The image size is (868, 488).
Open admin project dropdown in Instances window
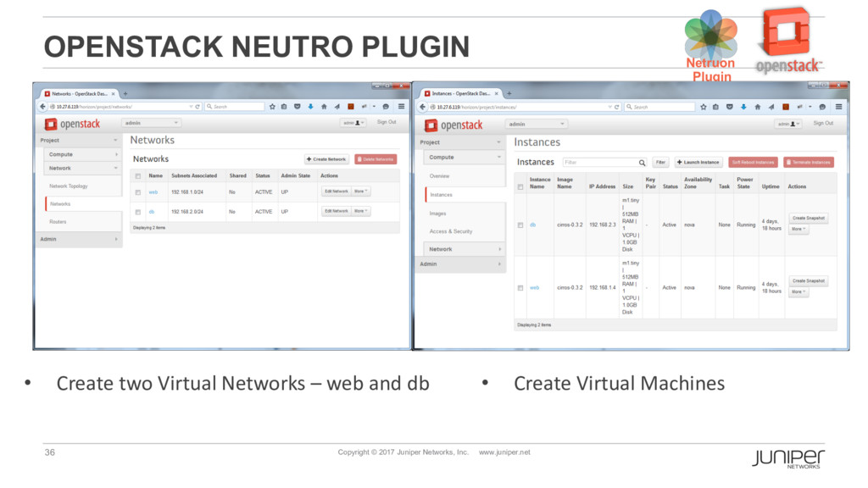pos(536,124)
